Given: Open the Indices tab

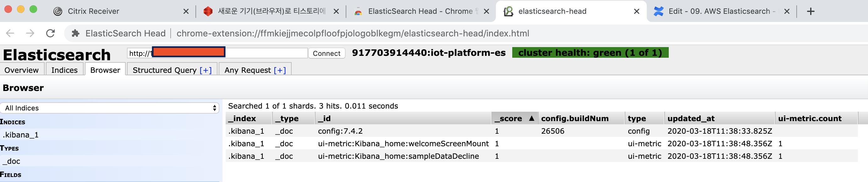Looking at the screenshot, I should [64, 70].
